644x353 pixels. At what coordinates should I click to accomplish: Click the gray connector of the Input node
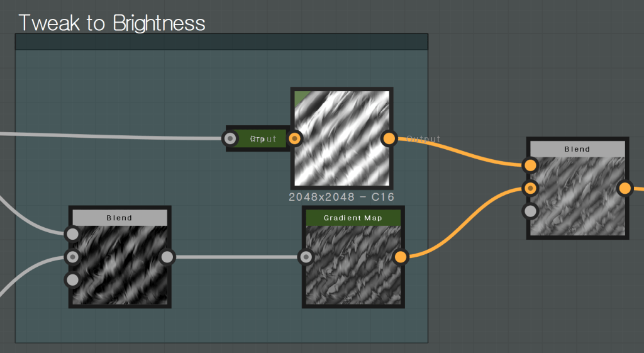point(230,138)
